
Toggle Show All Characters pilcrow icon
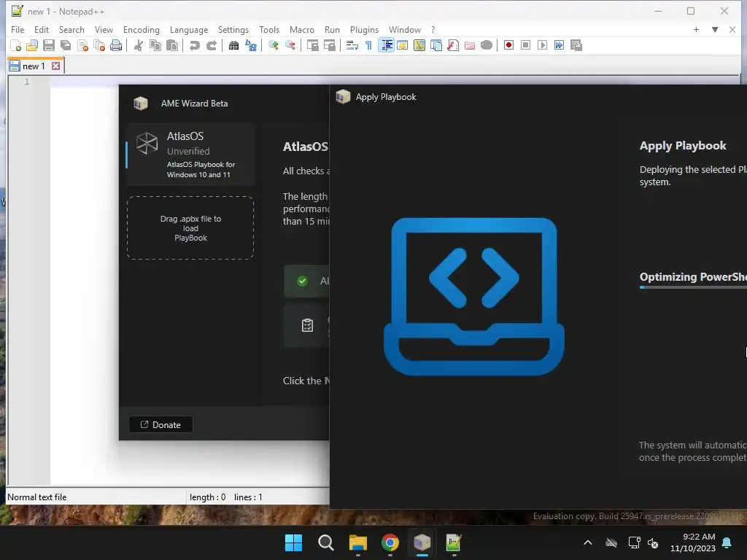tap(368, 45)
